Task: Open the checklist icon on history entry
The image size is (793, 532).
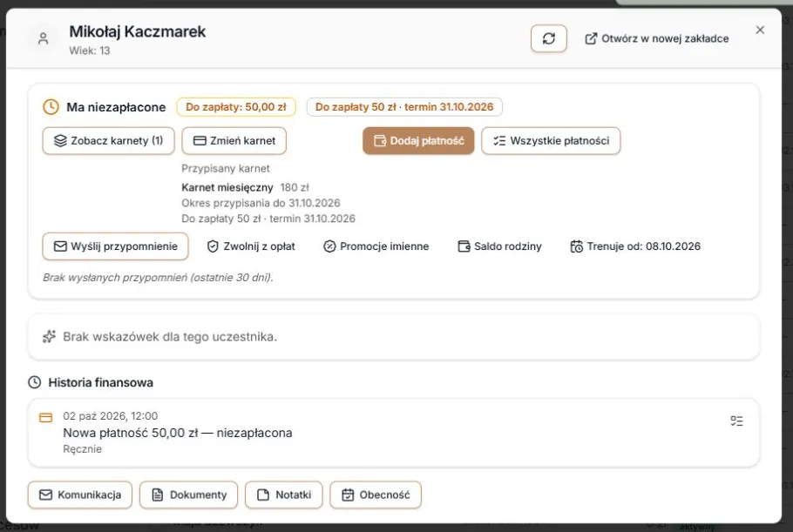Action: (x=737, y=421)
